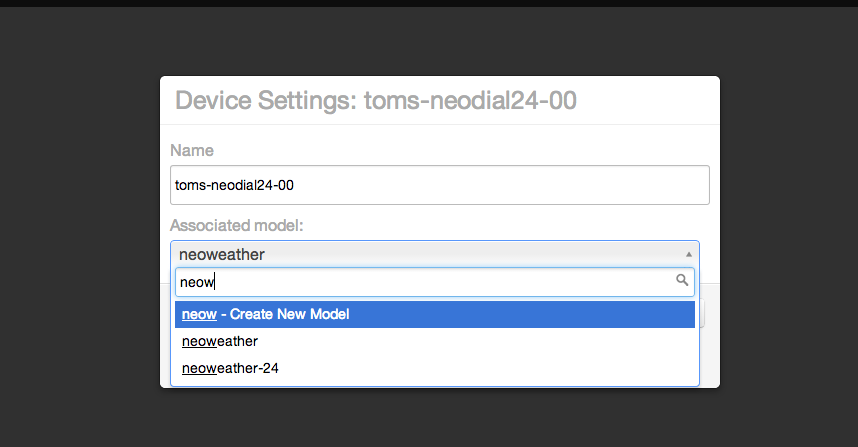Click the "Device Settings:" words in title
This screenshot has width=858, height=447.
[x=265, y=100]
